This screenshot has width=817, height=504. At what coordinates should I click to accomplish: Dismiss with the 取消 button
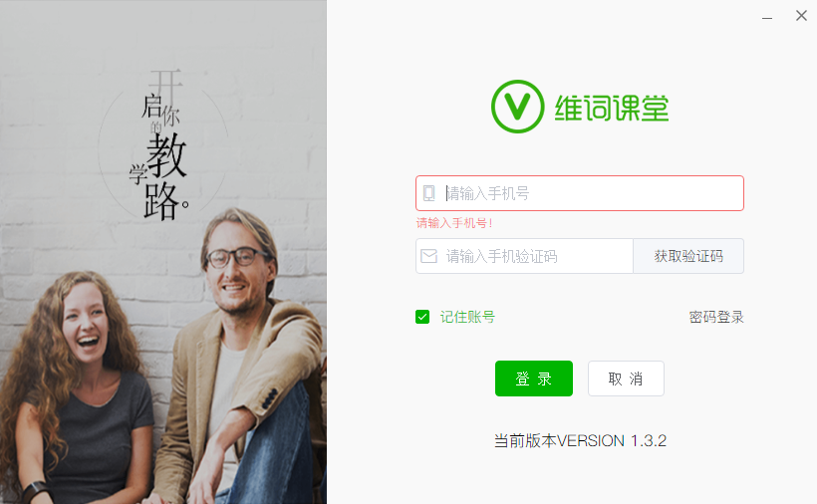[626, 378]
